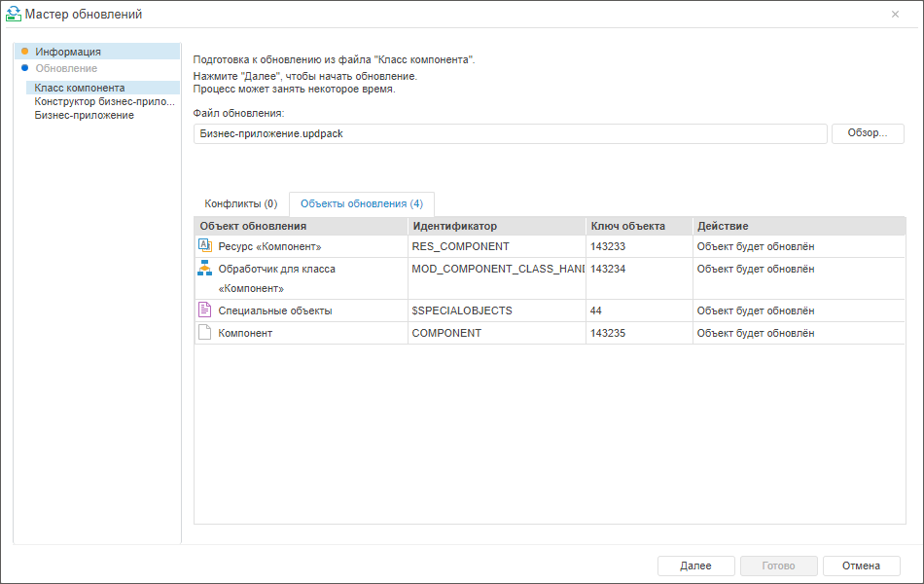Click Далее to start the update
Image resolution: width=924 pixels, height=584 pixels.
695,566
